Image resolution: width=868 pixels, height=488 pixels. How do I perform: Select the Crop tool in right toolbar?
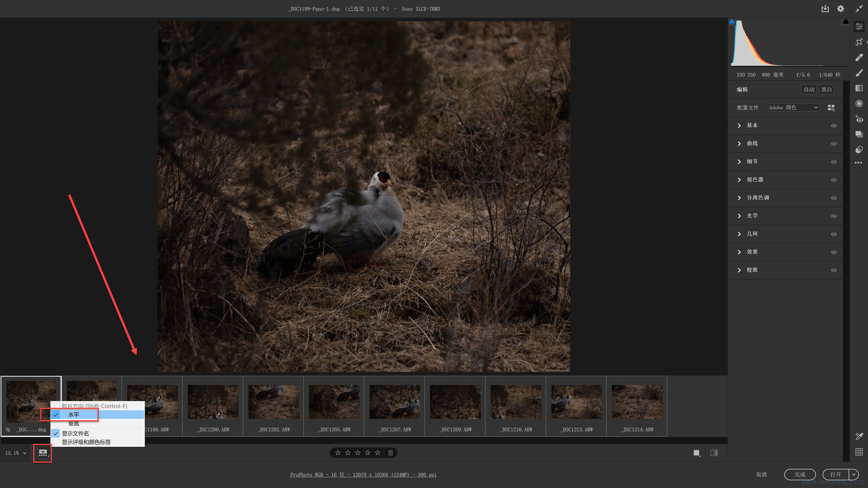pyautogui.click(x=859, y=42)
